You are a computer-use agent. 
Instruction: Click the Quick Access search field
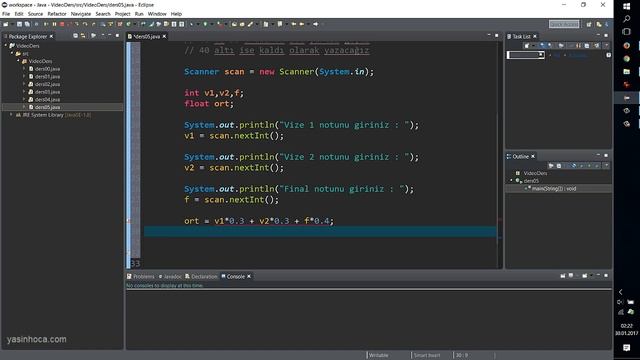click(564, 24)
